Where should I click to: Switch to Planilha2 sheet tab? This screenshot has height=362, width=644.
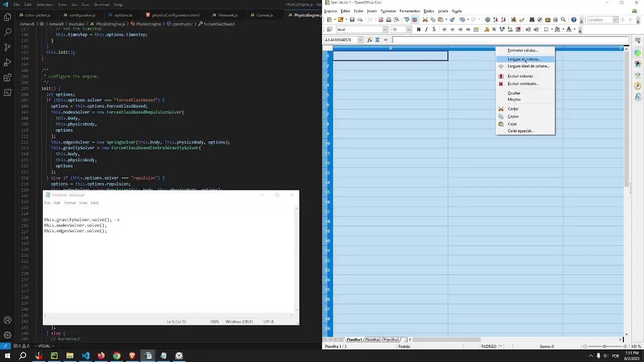[373, 339]
